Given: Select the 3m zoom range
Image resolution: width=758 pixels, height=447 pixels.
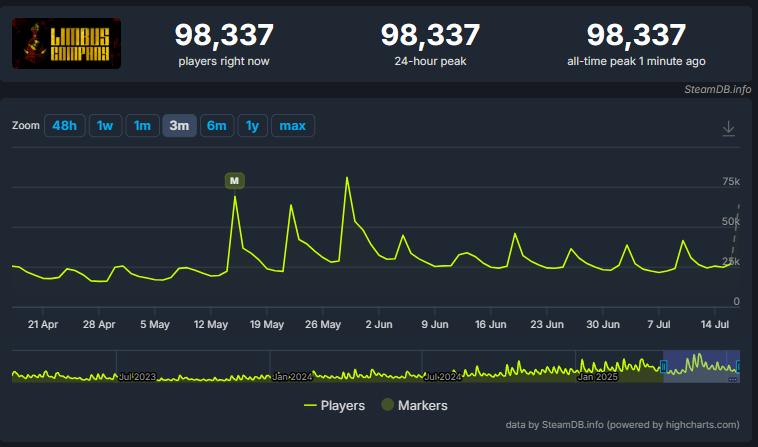Looking at the screenshot, I should tap(179, 126).
